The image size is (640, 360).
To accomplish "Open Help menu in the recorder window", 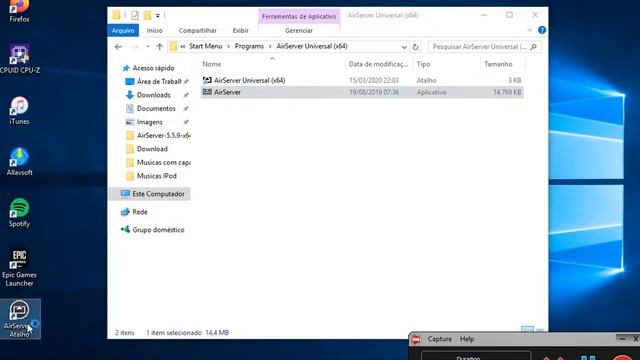I will click(x=467, y=339).
